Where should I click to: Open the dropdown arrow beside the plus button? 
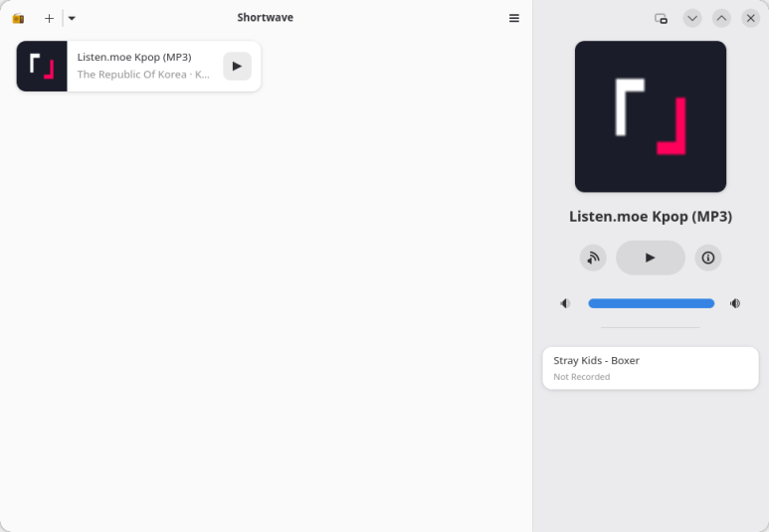pyautogui.click(x=72, y=19)
